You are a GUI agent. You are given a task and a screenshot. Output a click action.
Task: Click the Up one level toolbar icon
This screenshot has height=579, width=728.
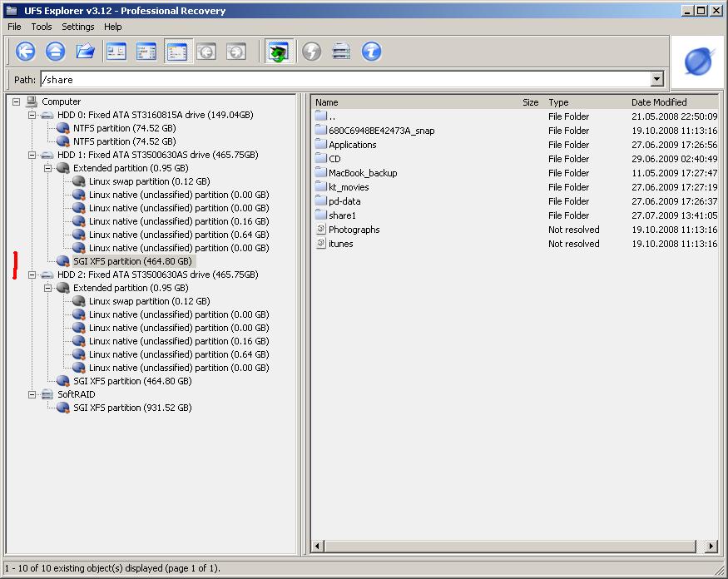(x=55, y=51)
